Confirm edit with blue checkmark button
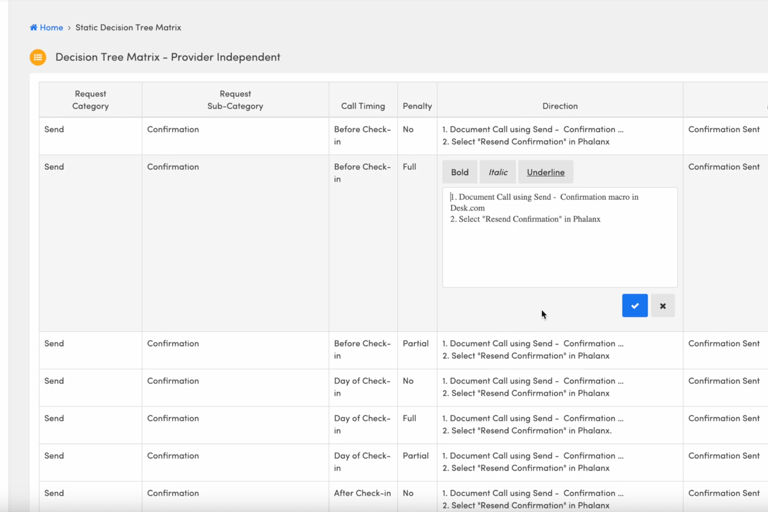Image resolution: width=768 pixels, height=512 pixels. [634, 306]
